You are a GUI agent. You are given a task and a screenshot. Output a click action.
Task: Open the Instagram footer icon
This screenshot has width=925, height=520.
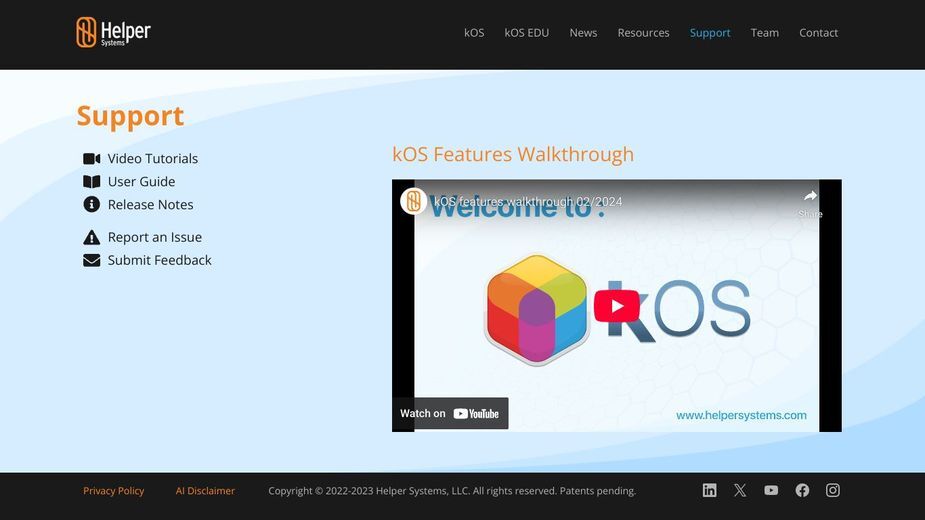pos(832,490)
